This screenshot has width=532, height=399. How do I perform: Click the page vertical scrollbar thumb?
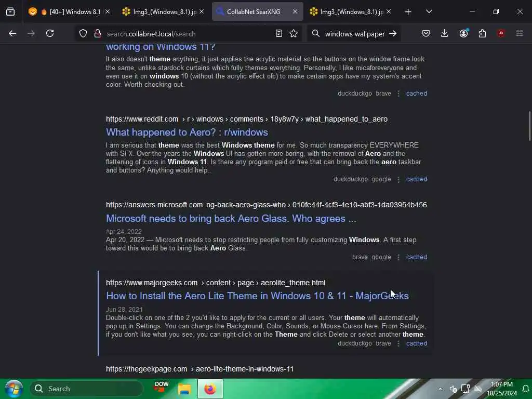point(529,126)
